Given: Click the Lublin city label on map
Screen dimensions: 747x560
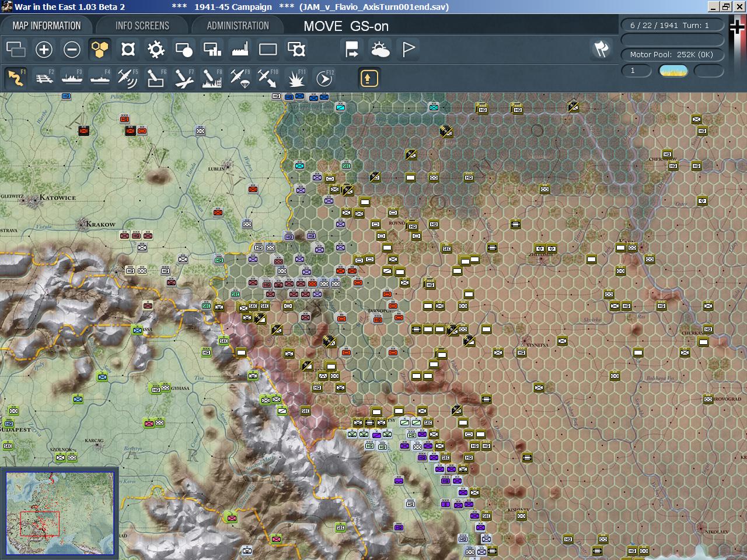Looking at the screenshot, I should pyautogui.click(x=217, y=169).
